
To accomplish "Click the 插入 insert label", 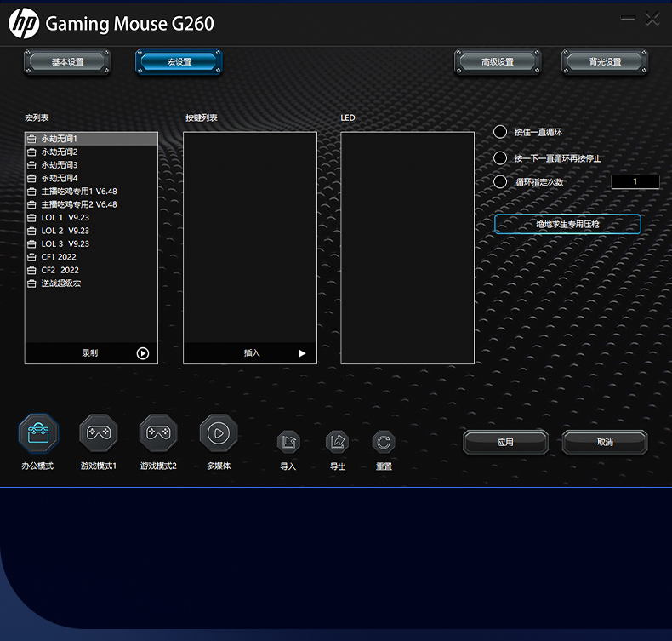I will point(252,353).
